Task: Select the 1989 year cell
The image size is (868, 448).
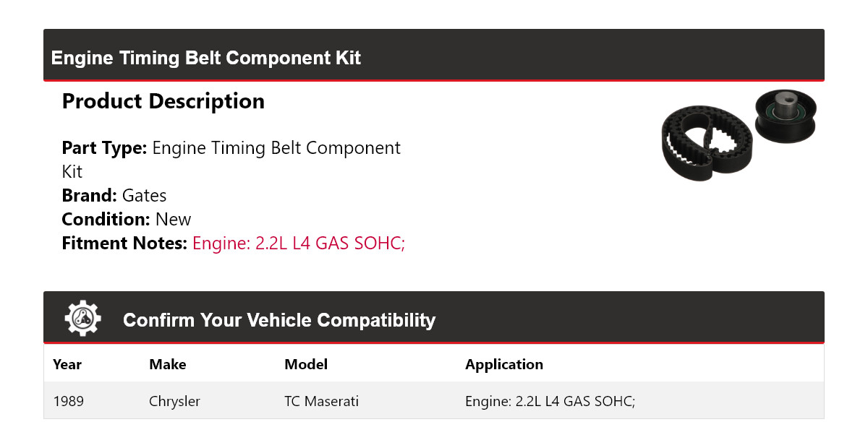Action: [x=69, y=401]
